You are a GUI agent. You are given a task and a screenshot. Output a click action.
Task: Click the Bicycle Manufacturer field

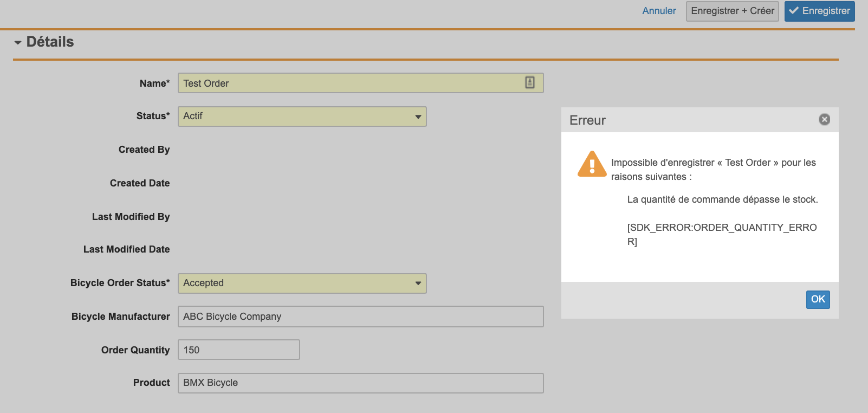360,317
